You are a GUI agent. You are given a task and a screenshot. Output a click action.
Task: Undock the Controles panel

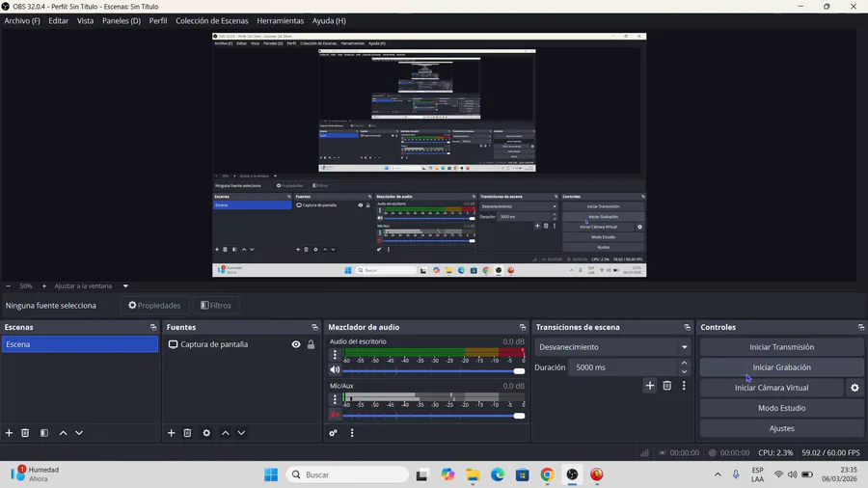coord(861,327)
